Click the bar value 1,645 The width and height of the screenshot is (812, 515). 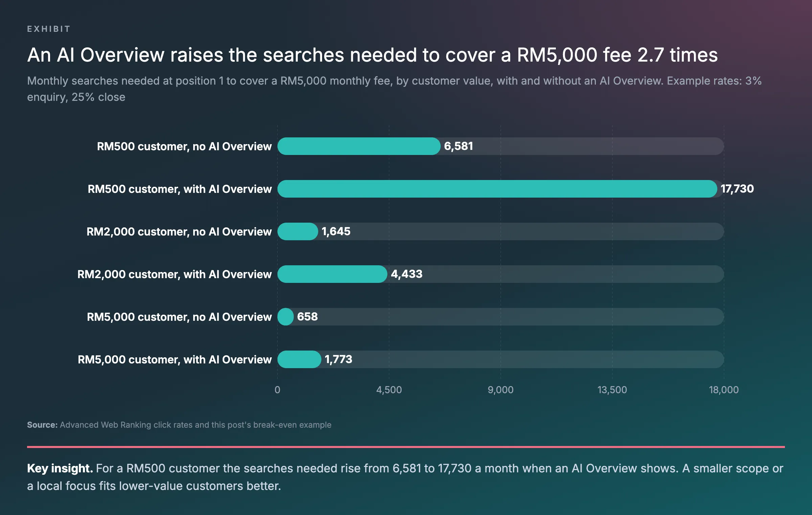(336, 231)
